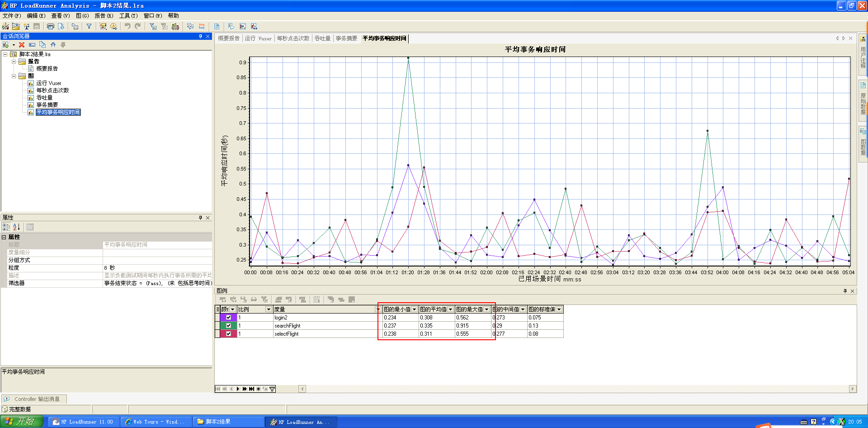
Task: Collapse the 属性 section in properties panel
Action: point(4,237)
